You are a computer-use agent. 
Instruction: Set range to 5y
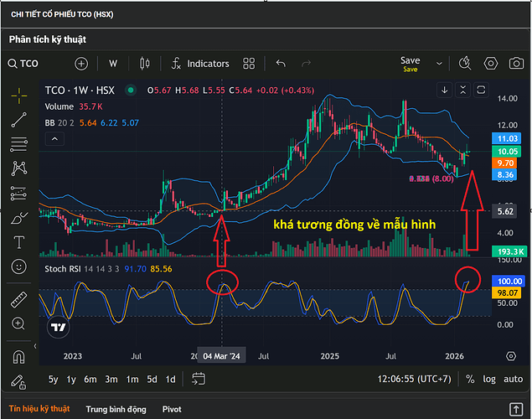click(54, 380)
